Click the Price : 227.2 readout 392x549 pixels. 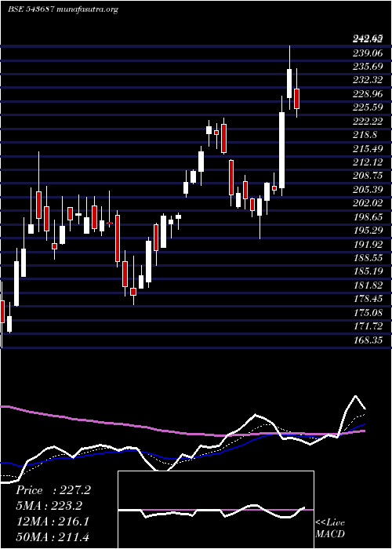point(53,490)
